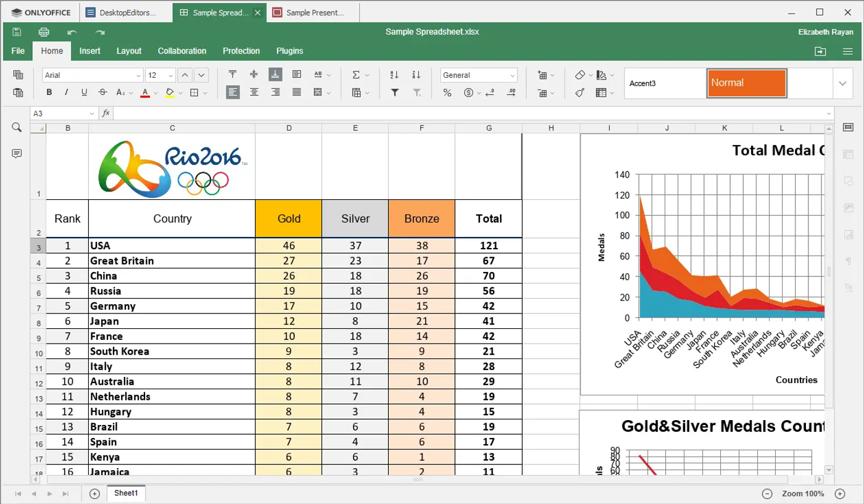Apply italic formatting

click(x=66, y=91)
